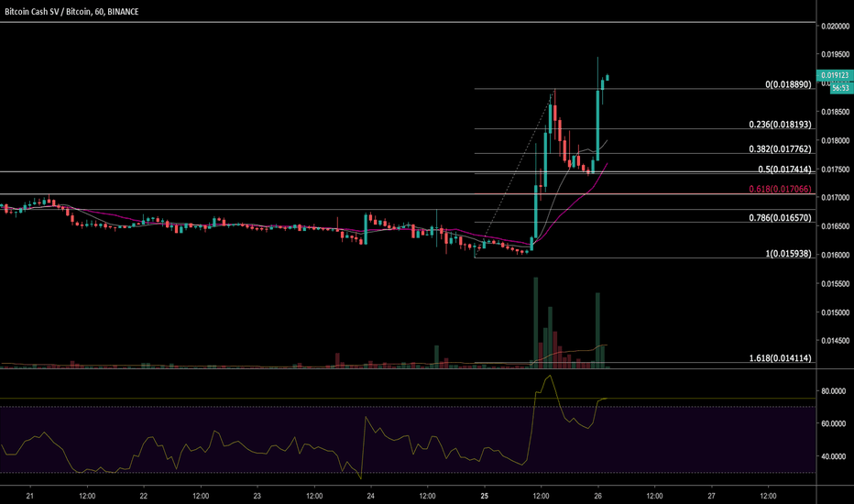This screenshot has height=504, width=854.
Task: Click the 0.015000 price axis label
Action: (x=836, y=312)
